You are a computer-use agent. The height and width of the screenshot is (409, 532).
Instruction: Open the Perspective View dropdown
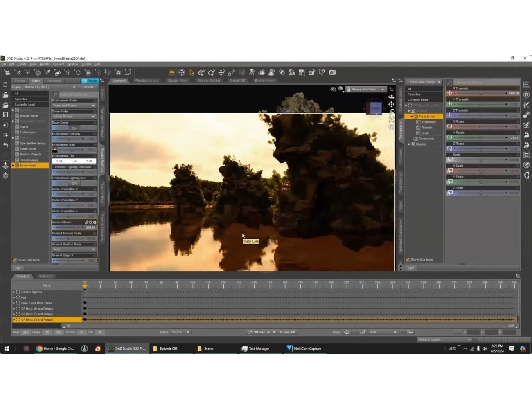click(365, 89)
